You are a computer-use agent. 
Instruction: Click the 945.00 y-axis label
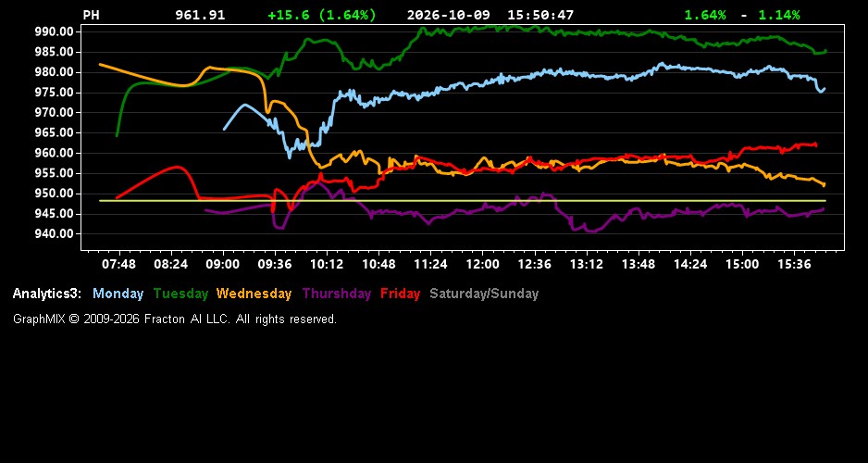click(54, 214)
